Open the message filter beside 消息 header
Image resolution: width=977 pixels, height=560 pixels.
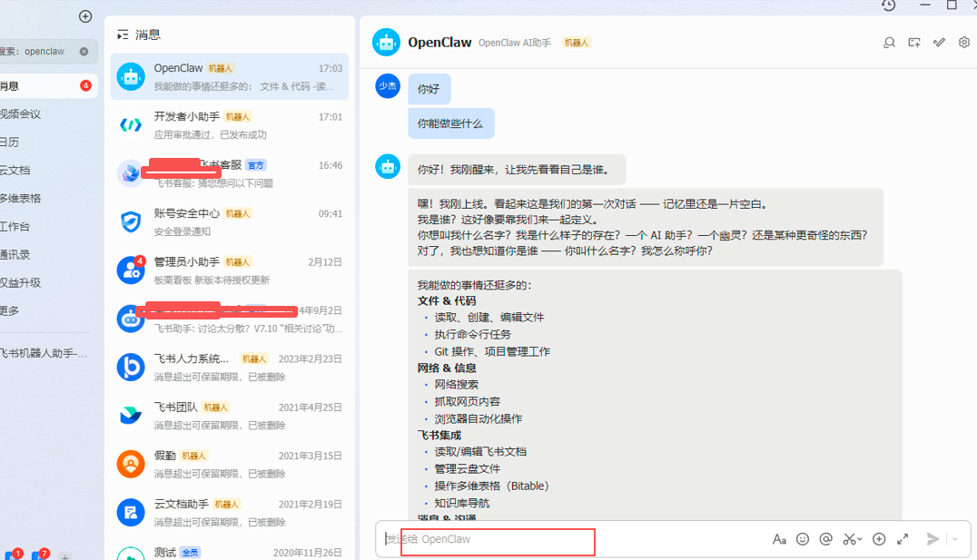click(121, 34)
